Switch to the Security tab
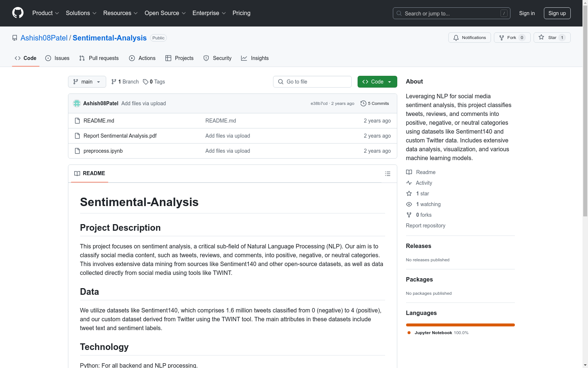This screenshot has width=588, height=368. pyautogui.click(x=218, y=58)
